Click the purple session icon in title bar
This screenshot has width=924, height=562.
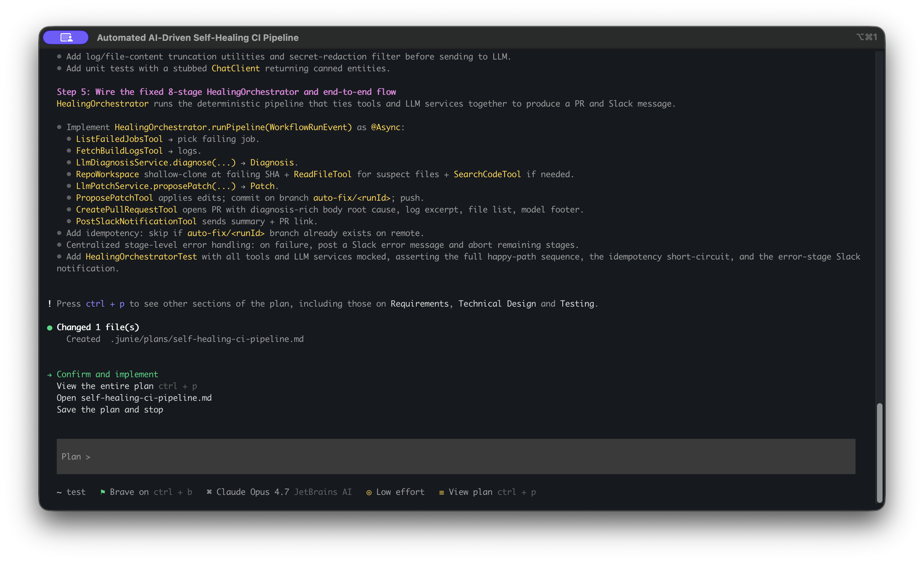pyautogui.click(x=66, y=37)
